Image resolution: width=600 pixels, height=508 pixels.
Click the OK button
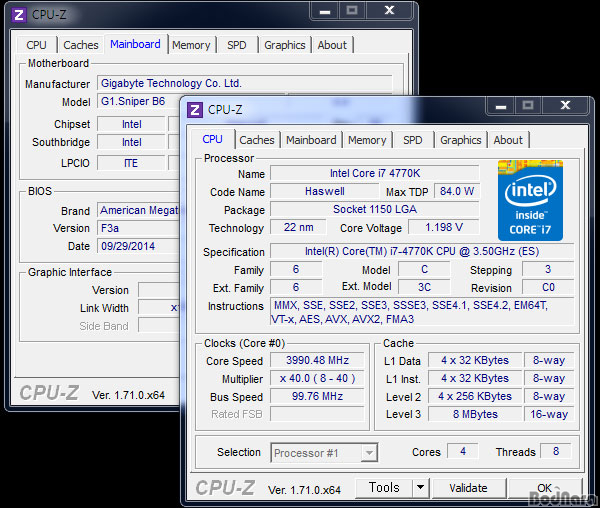point(545,488)
